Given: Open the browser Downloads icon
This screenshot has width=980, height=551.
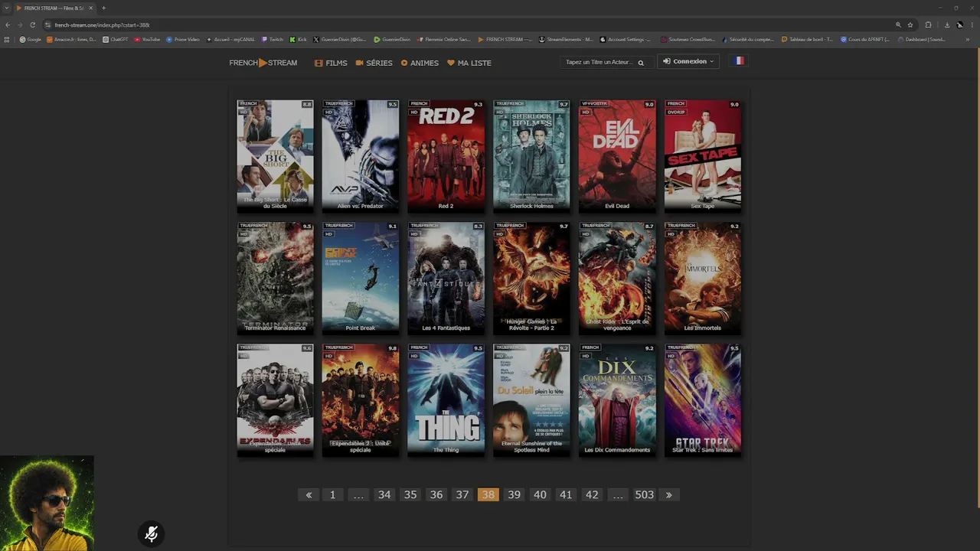Looking at the screenshot, I should [x=947, y=24].
